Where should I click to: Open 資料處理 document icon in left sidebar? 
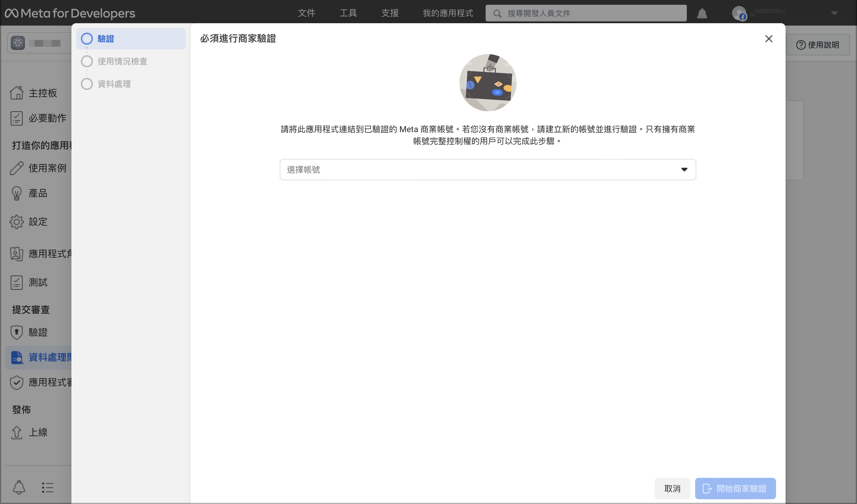16,357
